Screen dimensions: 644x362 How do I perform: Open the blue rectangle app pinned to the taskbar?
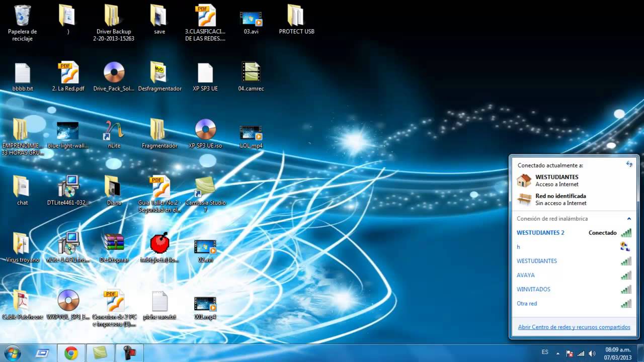42,353
